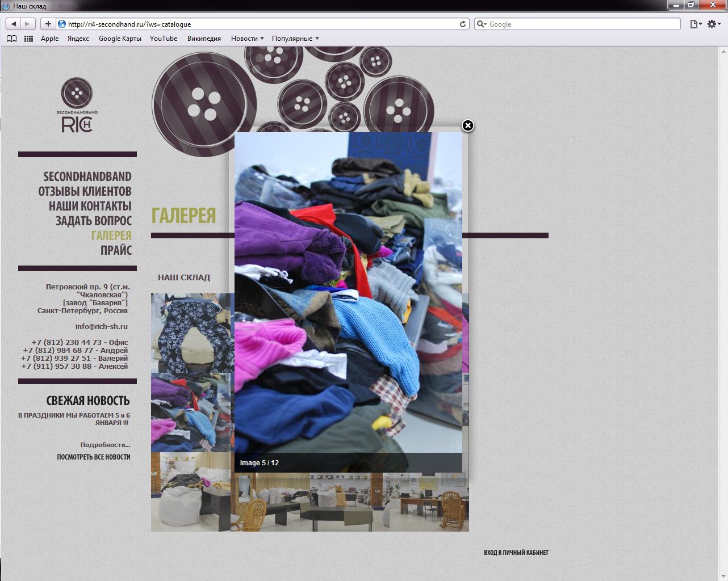Image resolution: width=728 pixels, height=581 pixels.
Task: Click the info@rich-sh.ru email address
Action: click(x=102, y=326)
